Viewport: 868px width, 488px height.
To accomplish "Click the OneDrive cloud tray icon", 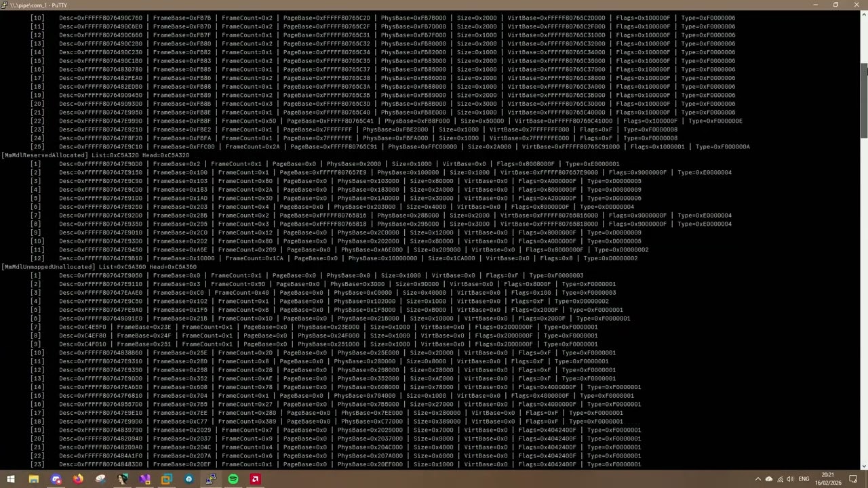I will [x=768, y=479].
